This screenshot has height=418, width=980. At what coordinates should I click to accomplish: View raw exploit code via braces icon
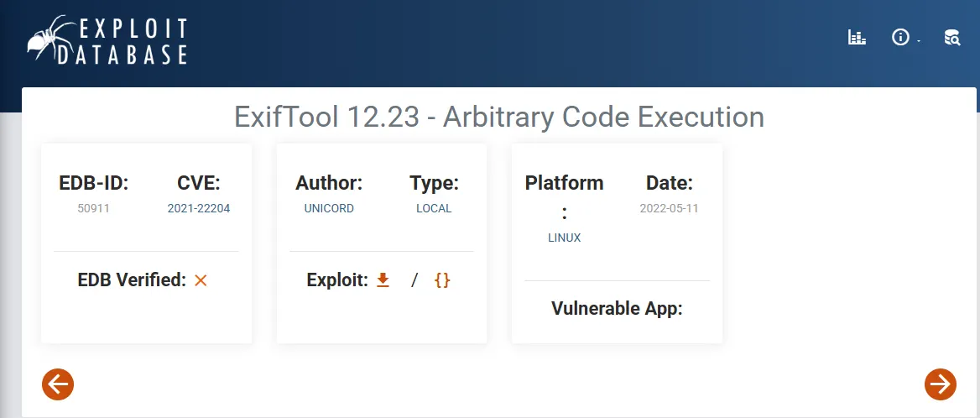[x=442, y=280]
